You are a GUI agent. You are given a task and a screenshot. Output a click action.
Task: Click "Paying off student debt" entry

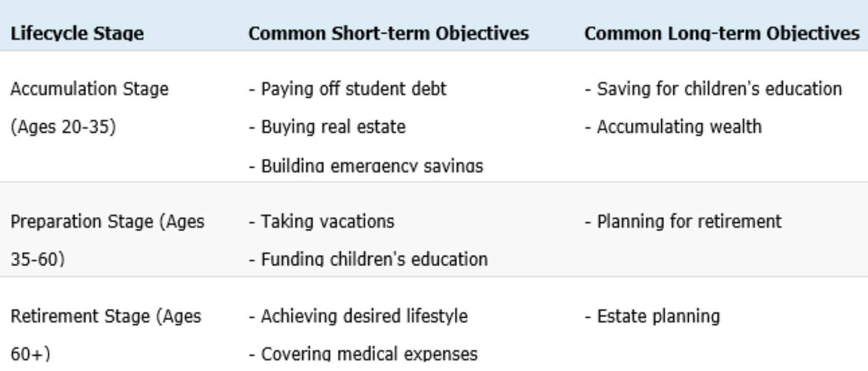point(353,89)
